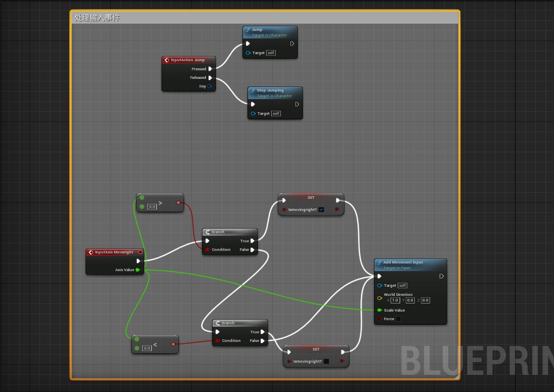
Task: Click the upper Branch node's True output pin
Action: (253, 241)
